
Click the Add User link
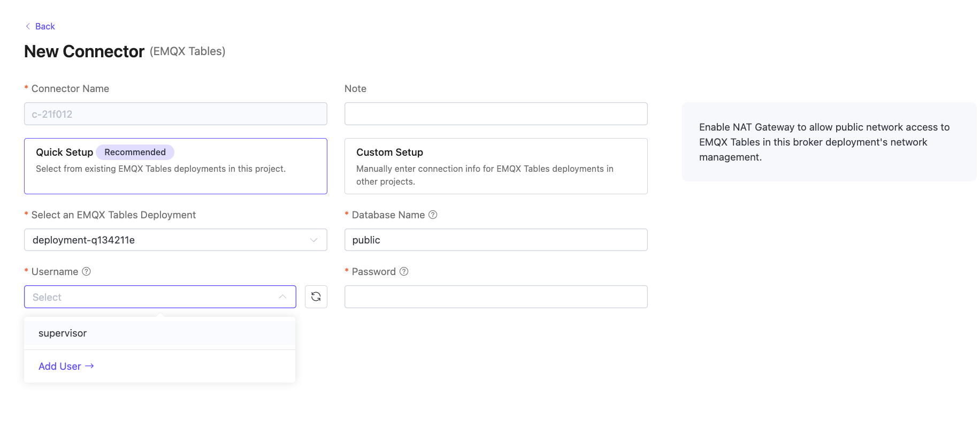pos(66,366)
